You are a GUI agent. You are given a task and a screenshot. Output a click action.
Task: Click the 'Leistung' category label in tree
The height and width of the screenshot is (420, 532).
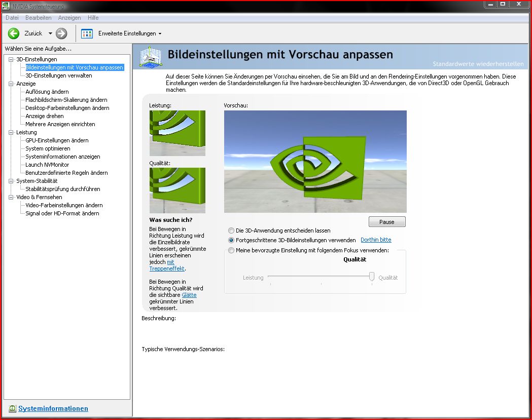tap(26, 133)
